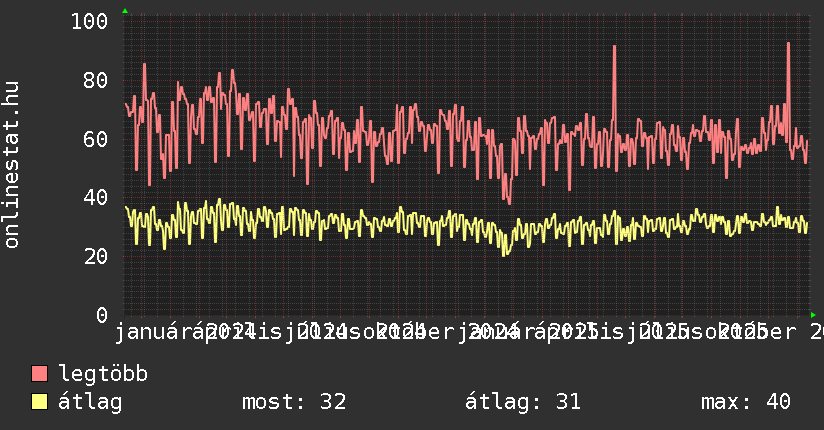This screenshot has width=824, height=430.
Task: Click the green arrow ending the x-axis
Action: click(x=813, y=315)
